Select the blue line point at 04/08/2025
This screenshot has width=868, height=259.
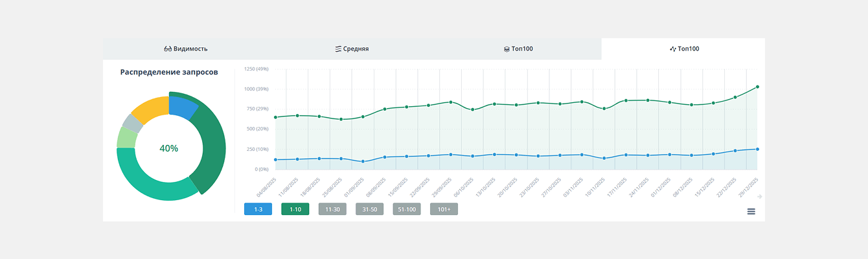tap(275, 159)
